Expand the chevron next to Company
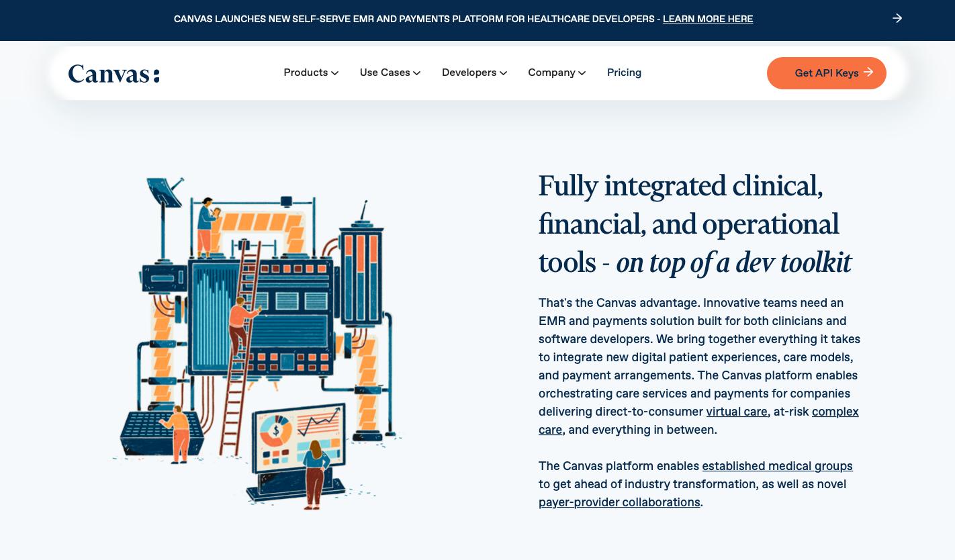The image size is (955, 560). click(x=582, y=73)
